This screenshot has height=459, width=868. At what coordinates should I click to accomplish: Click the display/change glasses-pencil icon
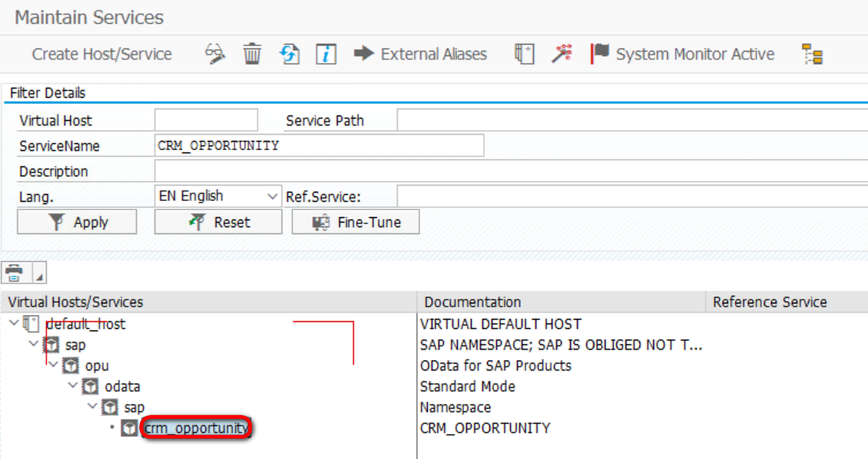(x=215, y=54)
